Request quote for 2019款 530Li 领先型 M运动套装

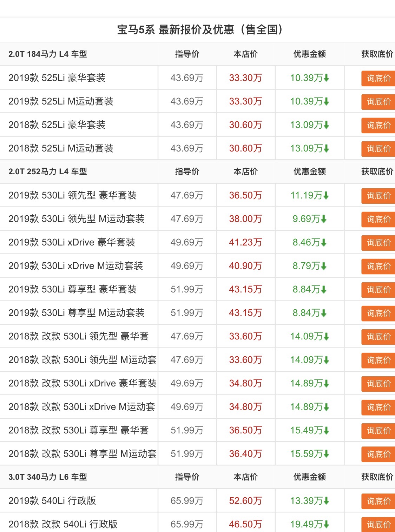coord(378,219)
